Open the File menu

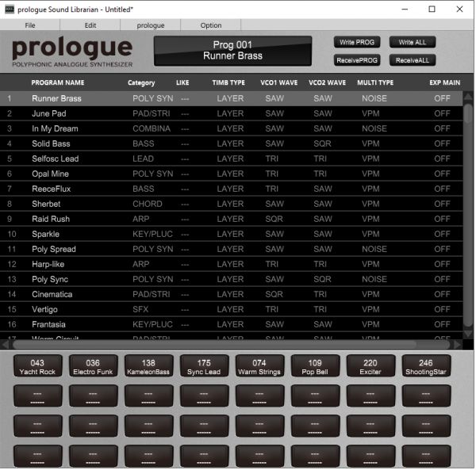(x=30, y=25)
